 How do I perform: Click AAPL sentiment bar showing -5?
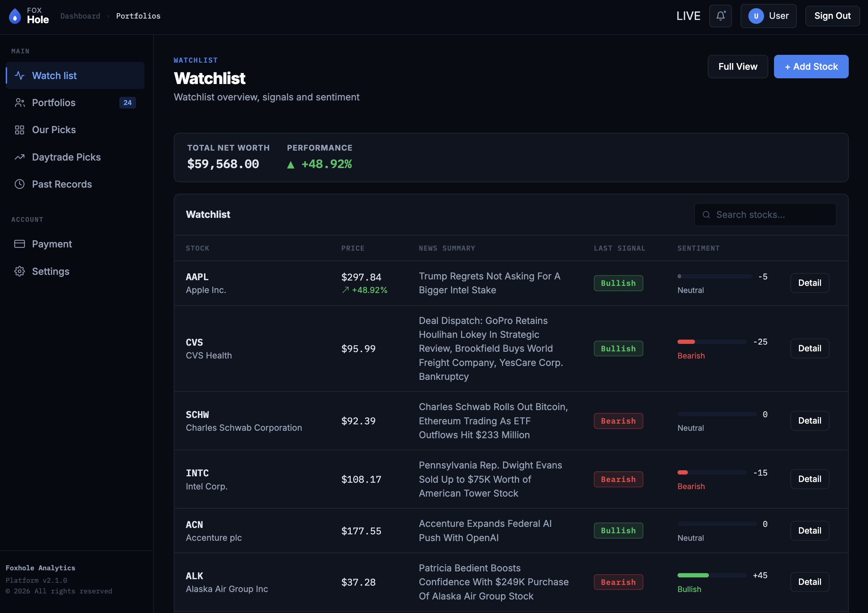715,276
